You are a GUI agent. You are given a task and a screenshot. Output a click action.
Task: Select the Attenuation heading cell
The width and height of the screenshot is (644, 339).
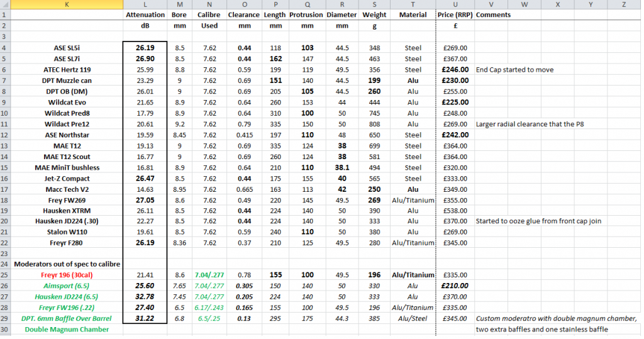[145, 15]
